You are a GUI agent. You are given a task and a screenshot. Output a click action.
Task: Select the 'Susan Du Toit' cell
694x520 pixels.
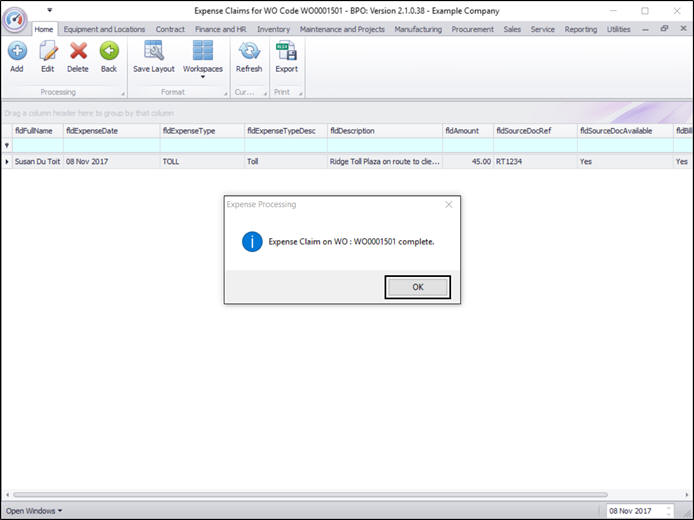point(38,162)
